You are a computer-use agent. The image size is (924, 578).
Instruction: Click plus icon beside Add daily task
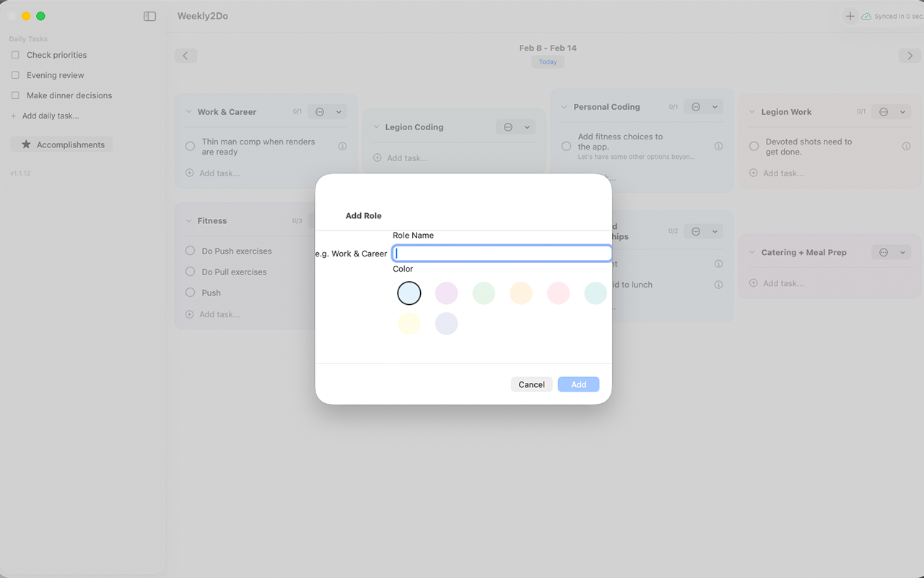tap(13, 116)
